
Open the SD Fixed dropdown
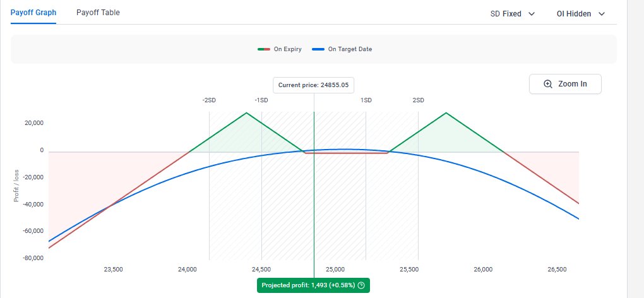pyautogui.click(x=513, y=14)
